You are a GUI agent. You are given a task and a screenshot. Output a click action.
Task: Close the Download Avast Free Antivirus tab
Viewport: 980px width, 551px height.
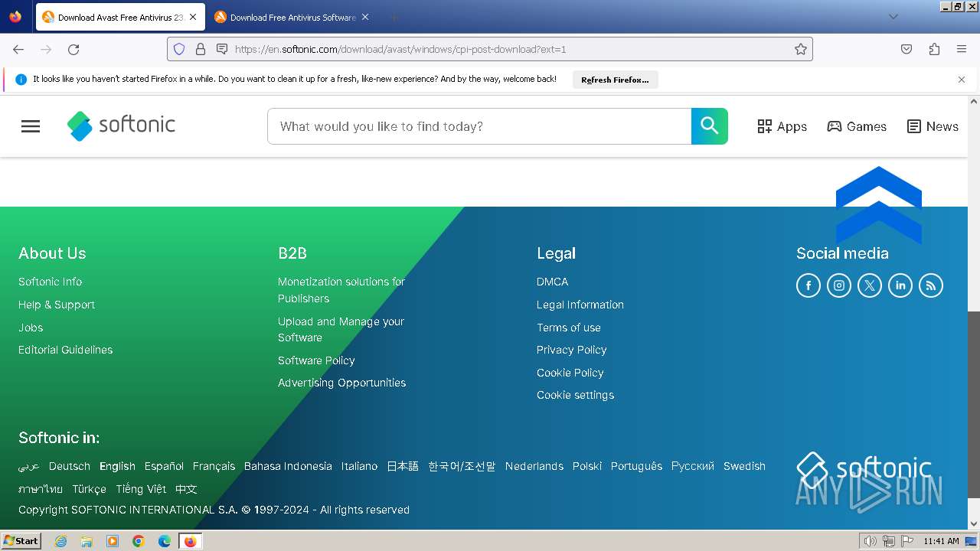[193, 17]
